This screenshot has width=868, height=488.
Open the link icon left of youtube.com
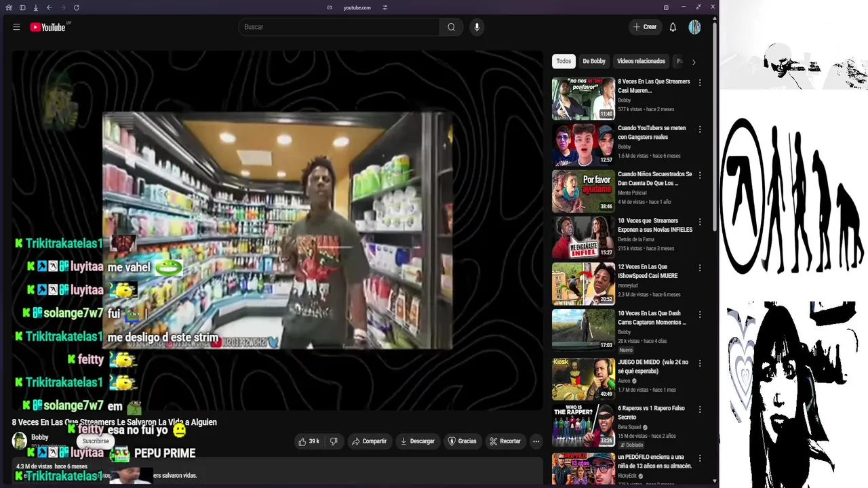coord(330,7)
